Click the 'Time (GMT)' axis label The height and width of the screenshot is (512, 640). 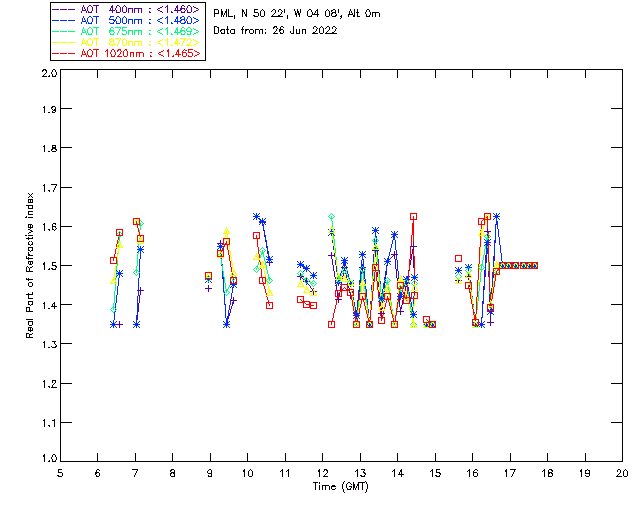pos(341,486)
